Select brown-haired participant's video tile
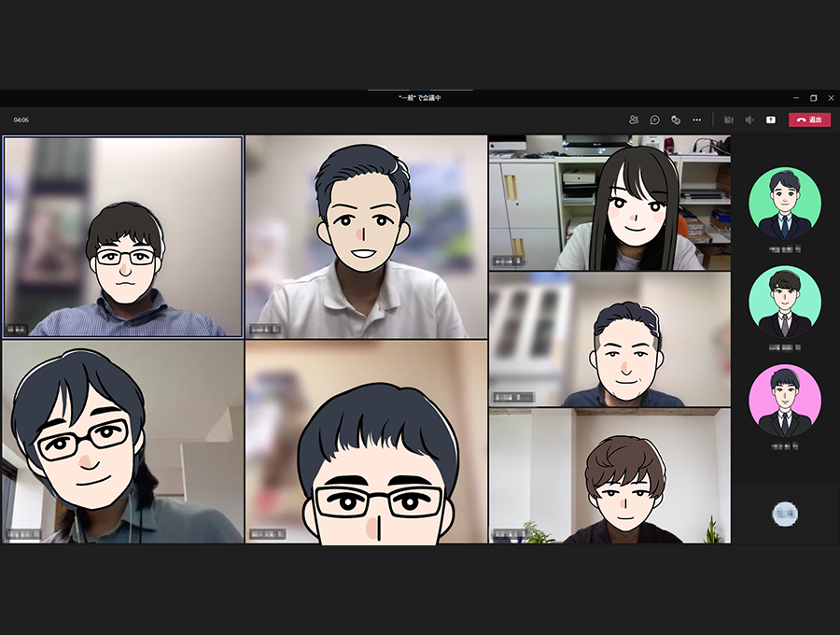The width and height of the screenshot is (840, 635). click(x=609, y=475)
